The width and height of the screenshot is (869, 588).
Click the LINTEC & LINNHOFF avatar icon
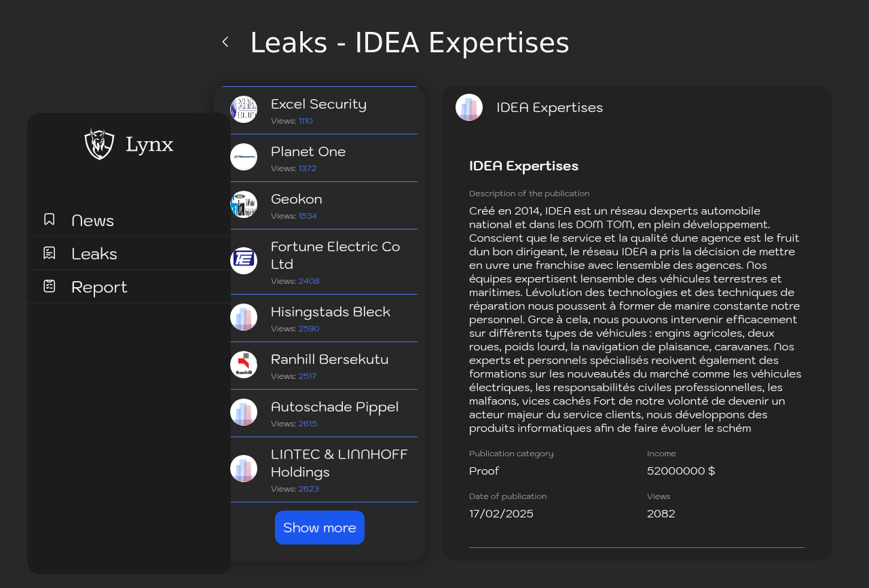[x=244, y=468]
